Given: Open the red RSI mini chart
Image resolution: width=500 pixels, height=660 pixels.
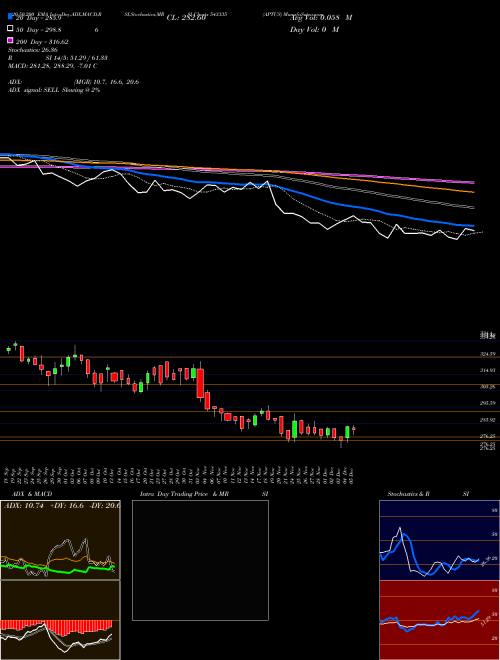Looking at the screenshot, I should click(439, 620).
